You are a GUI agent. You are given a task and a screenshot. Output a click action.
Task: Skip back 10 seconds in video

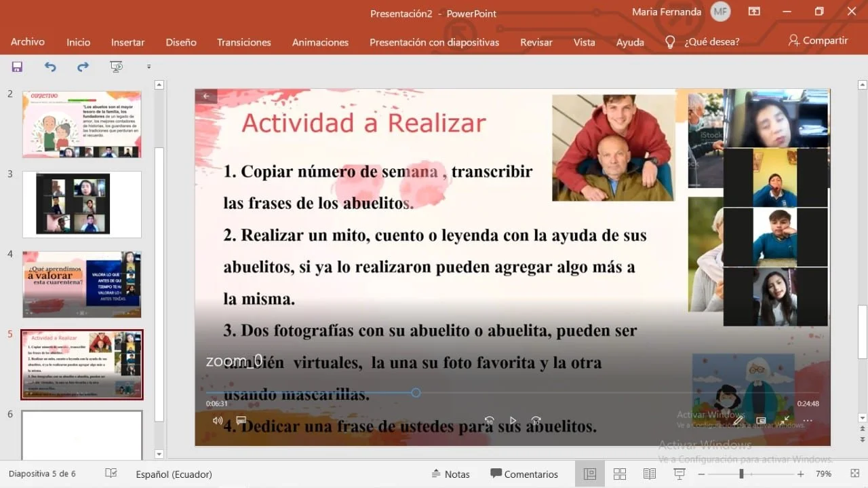coord(489,421)
